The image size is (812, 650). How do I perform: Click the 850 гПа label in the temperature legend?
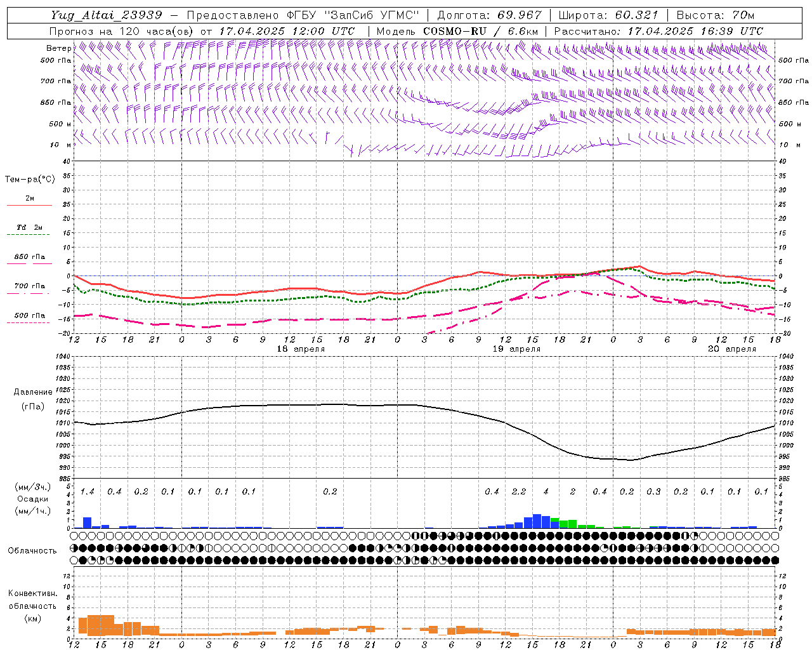(x=30, y=257)
